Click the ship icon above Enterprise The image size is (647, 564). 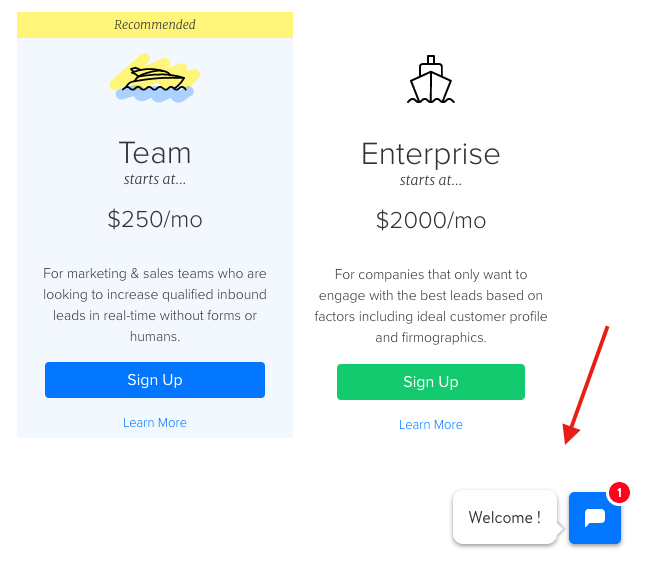[431, 79]
